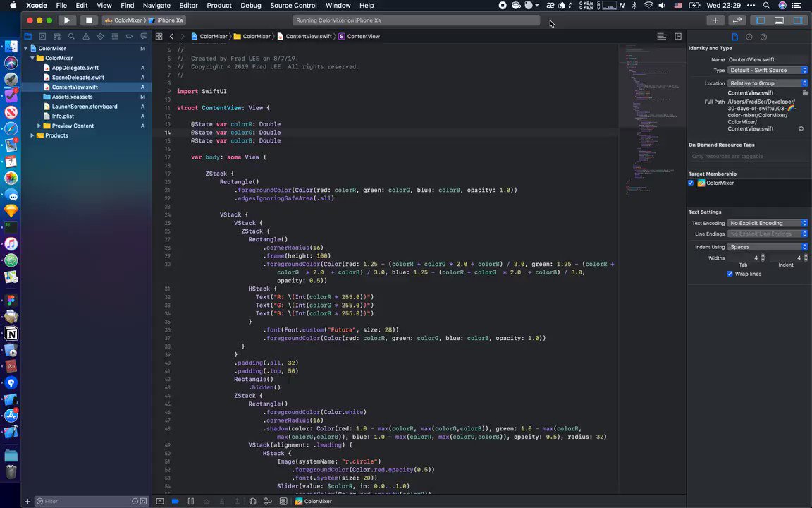
Task: Open the issue navigator warning icon
Action: pos(86,36)
